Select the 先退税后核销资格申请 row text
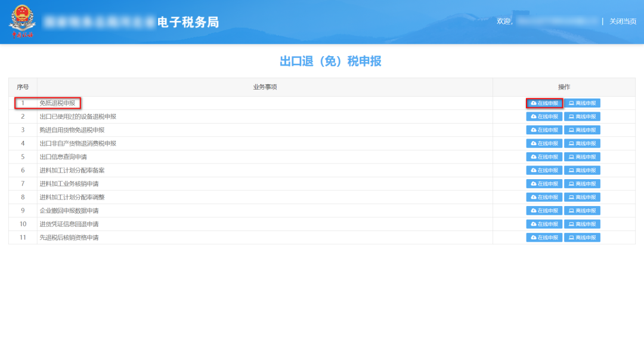 coord(69,238)
